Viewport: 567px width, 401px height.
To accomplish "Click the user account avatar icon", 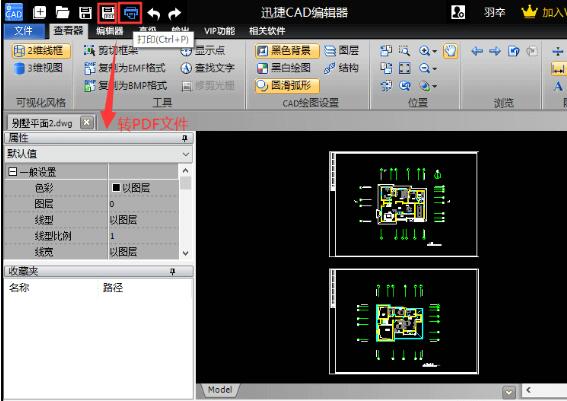I will click(x=458, y=12).
